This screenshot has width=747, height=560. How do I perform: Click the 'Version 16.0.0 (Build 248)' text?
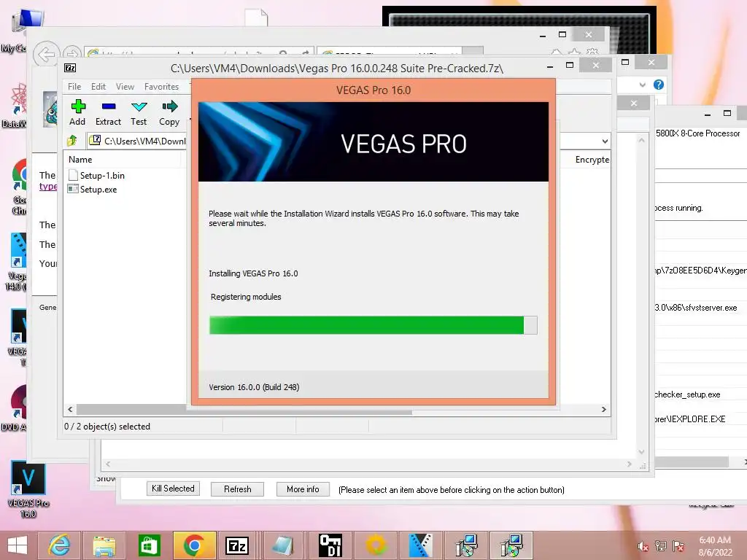click(x=254, y=387)
